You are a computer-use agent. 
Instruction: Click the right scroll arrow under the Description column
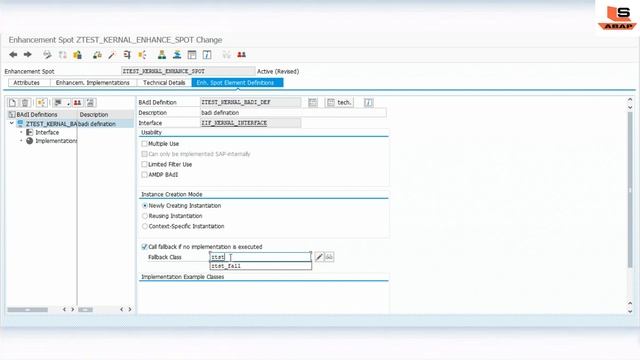130,309
